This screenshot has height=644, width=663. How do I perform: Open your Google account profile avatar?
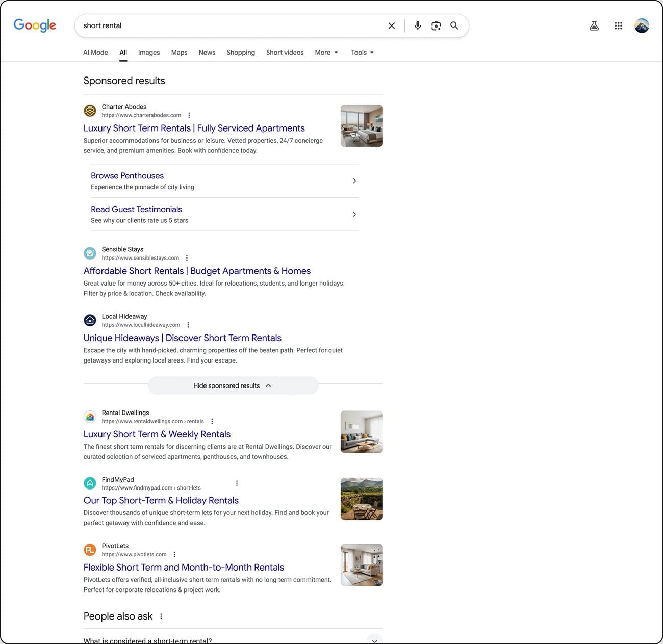coord(642,25)
